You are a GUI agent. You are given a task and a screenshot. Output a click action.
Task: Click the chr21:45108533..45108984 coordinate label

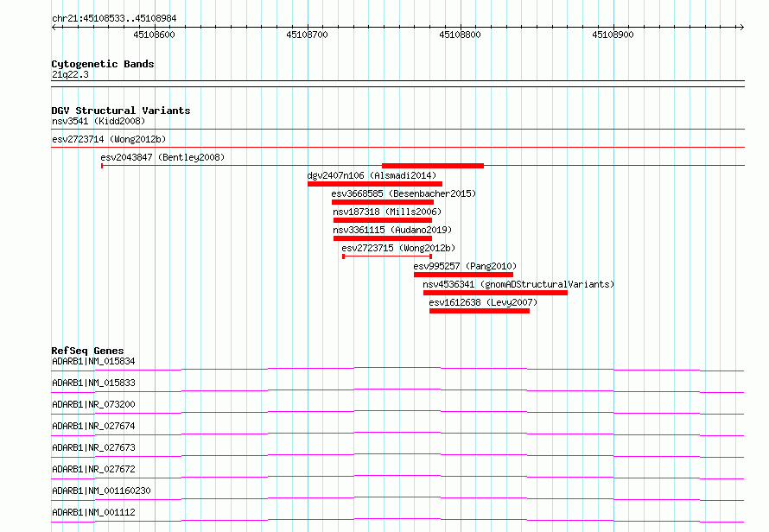(114, 19)
